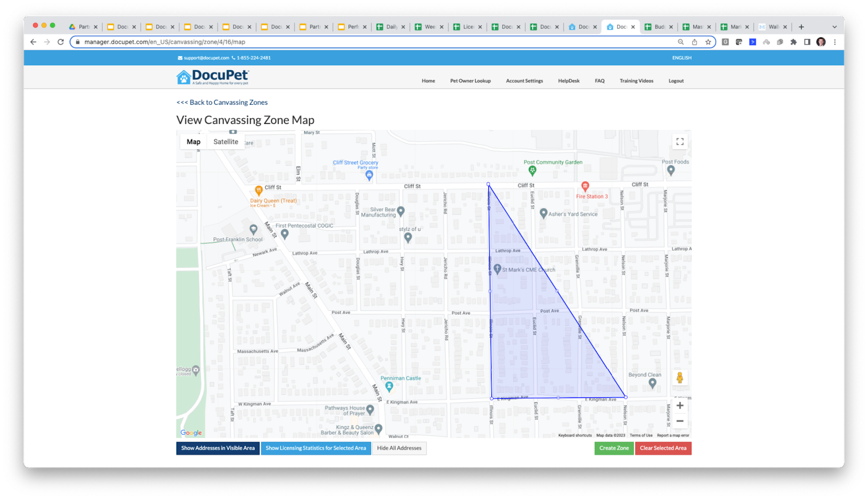Click the Pegman street view icon

point(680,377)
